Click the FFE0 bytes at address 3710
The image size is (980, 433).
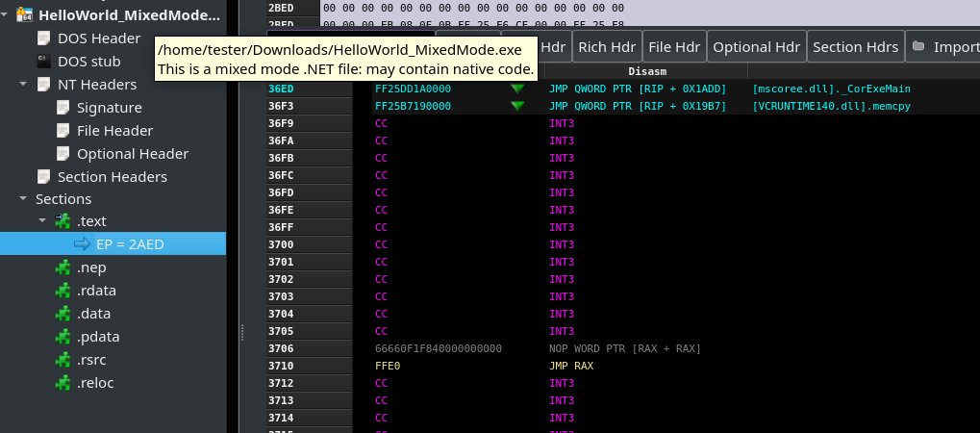coord(388,366)
